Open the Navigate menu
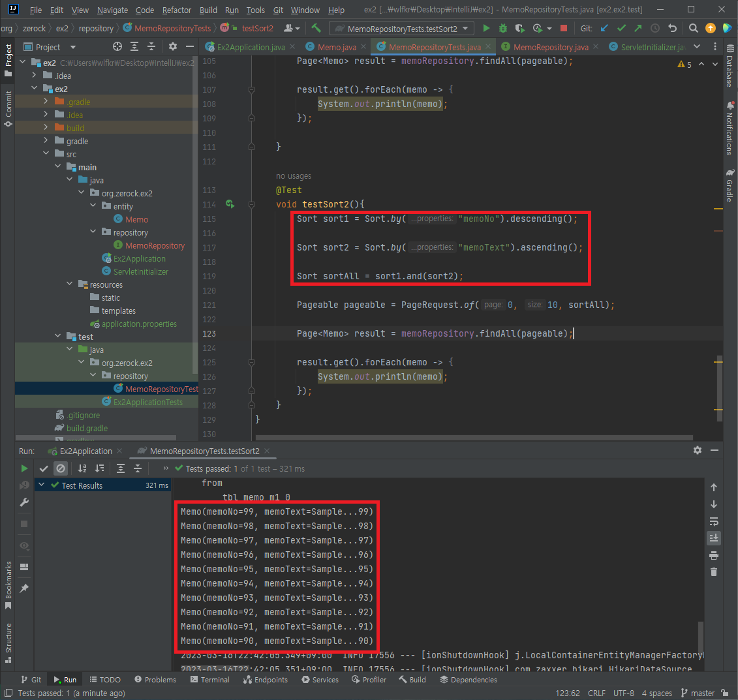 (112, 10)
